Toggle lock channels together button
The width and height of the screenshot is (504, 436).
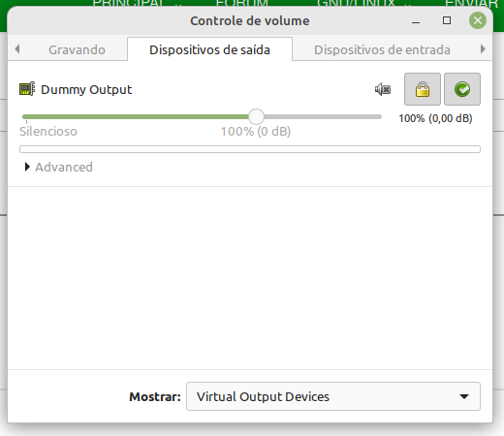coord(423,89)
